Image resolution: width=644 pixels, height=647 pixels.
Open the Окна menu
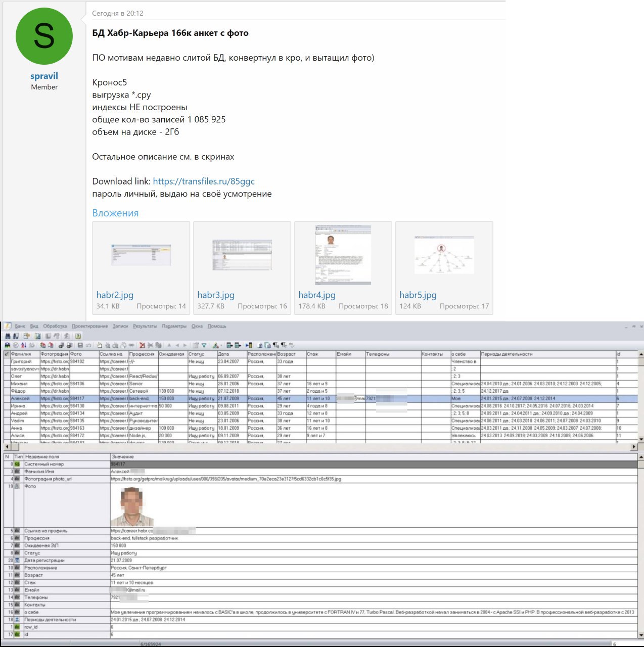point(197,326)
